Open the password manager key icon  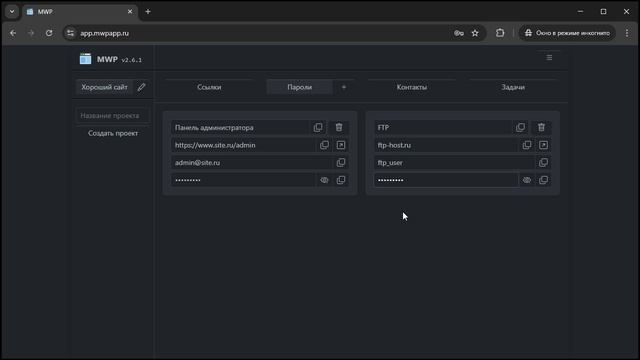pos(459,33)
